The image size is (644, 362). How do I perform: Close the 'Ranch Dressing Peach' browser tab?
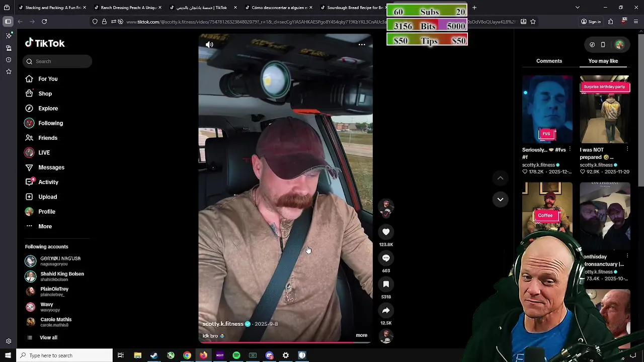click(159, 8)
